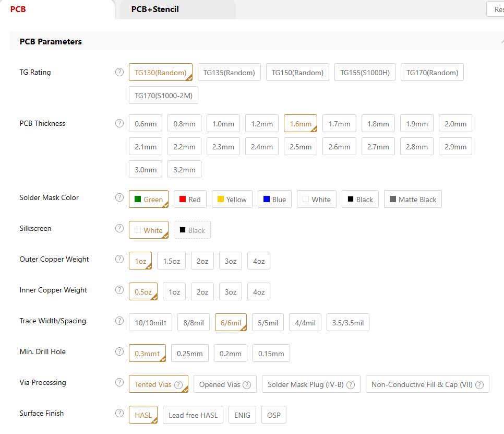Select Red solder mask color
The width and height of the screenshot is (504, 434).
point(190,199)
